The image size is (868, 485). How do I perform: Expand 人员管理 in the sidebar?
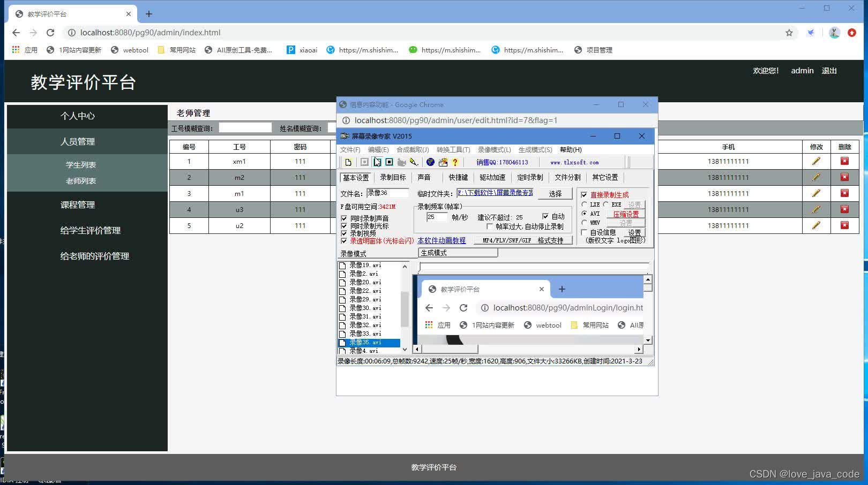(x=87, y=141)
